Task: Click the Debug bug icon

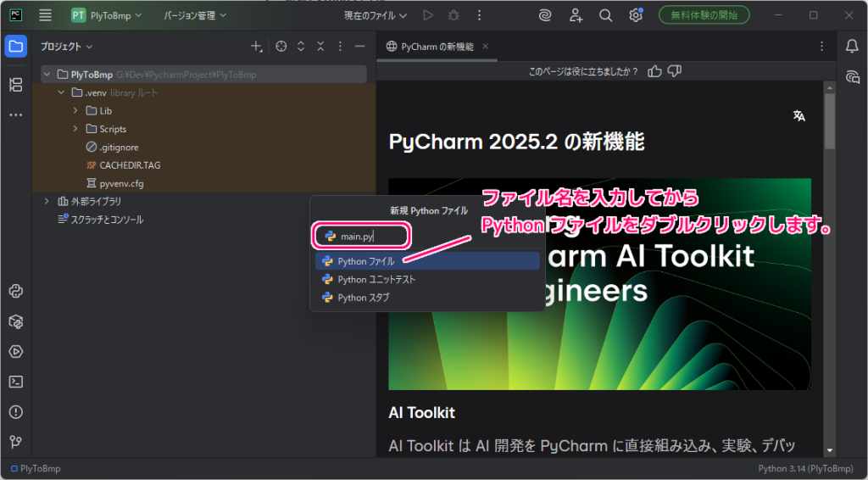Action: (x=454, y=15)
